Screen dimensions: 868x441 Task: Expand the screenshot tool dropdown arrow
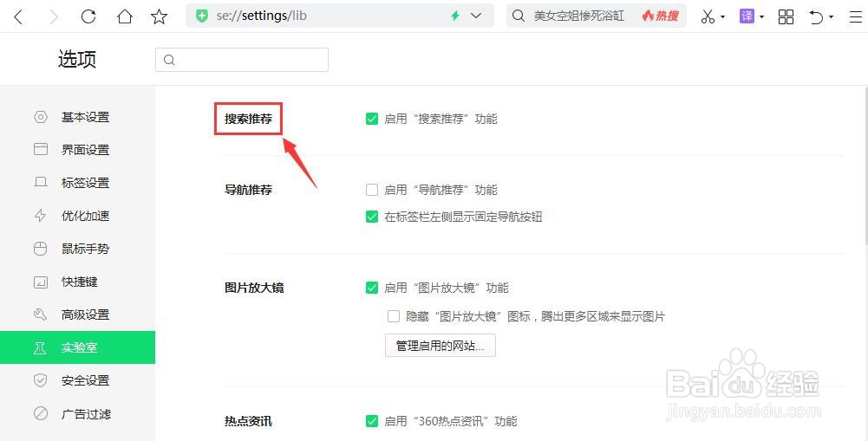[x=723, y=17]
